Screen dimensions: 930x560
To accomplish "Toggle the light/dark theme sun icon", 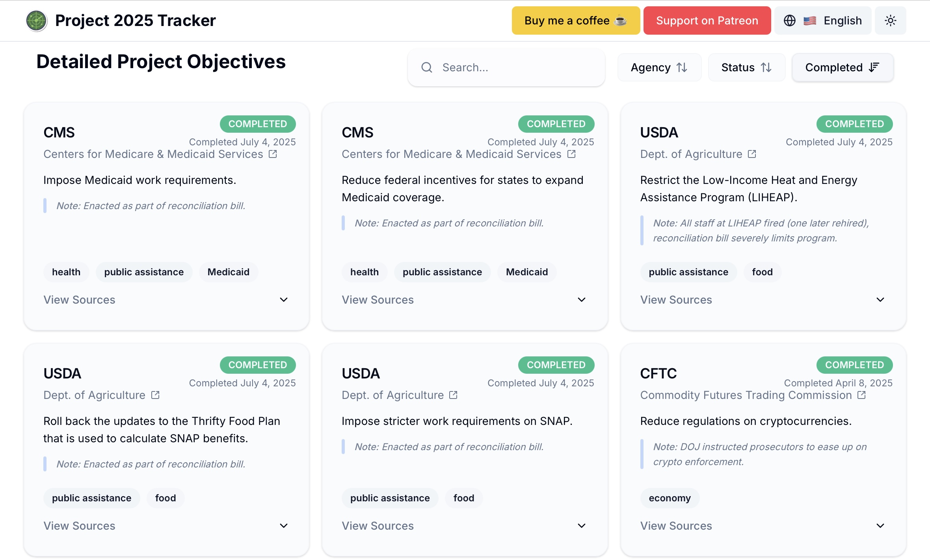I will click(890, 20).
